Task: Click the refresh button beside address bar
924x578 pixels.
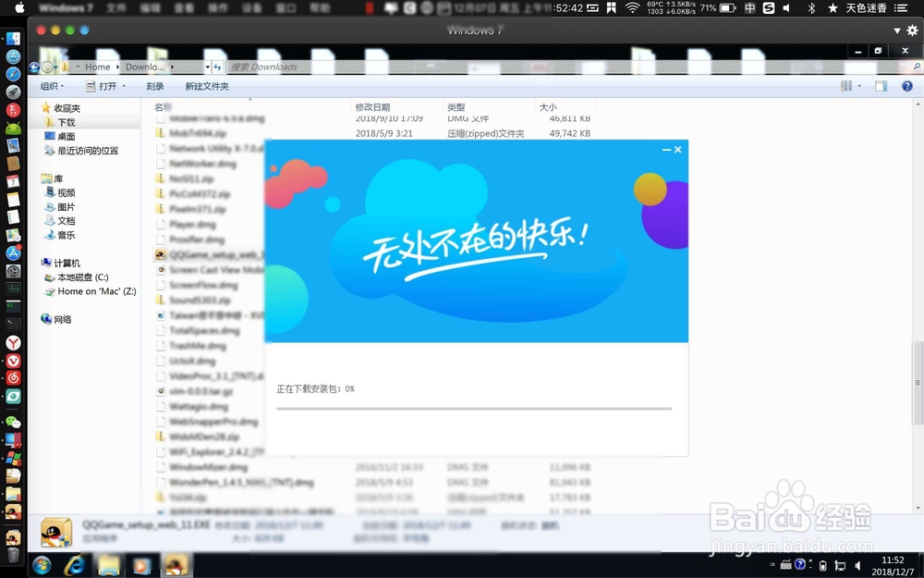Action: (x=217, y=68)
